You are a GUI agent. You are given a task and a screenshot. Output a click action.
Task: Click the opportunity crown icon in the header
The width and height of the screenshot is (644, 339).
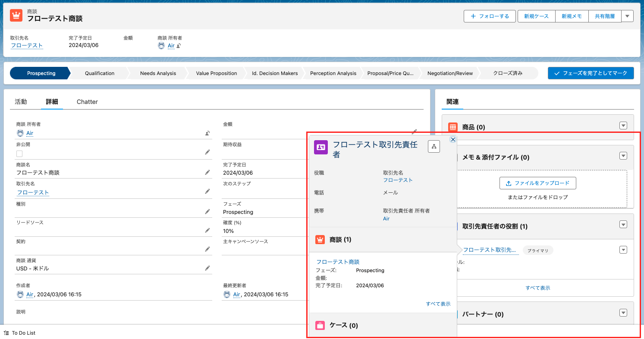coord(16,16)
